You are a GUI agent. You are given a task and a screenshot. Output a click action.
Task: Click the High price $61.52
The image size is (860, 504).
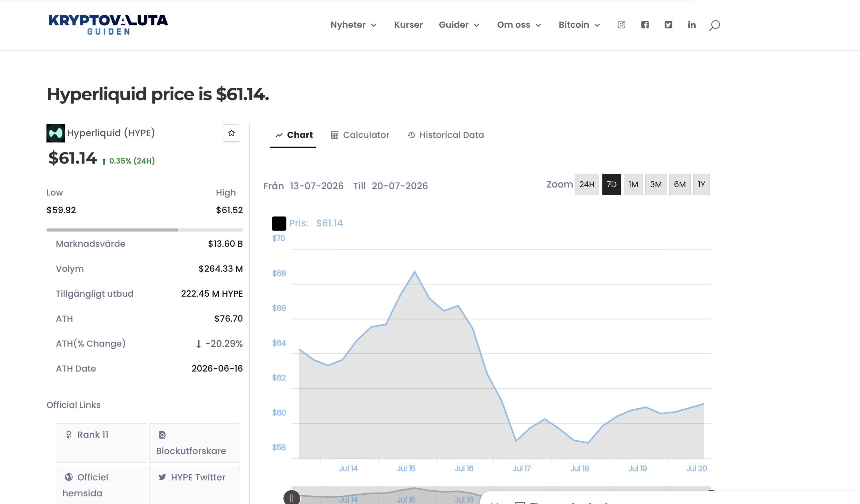(x=229, y=210)
